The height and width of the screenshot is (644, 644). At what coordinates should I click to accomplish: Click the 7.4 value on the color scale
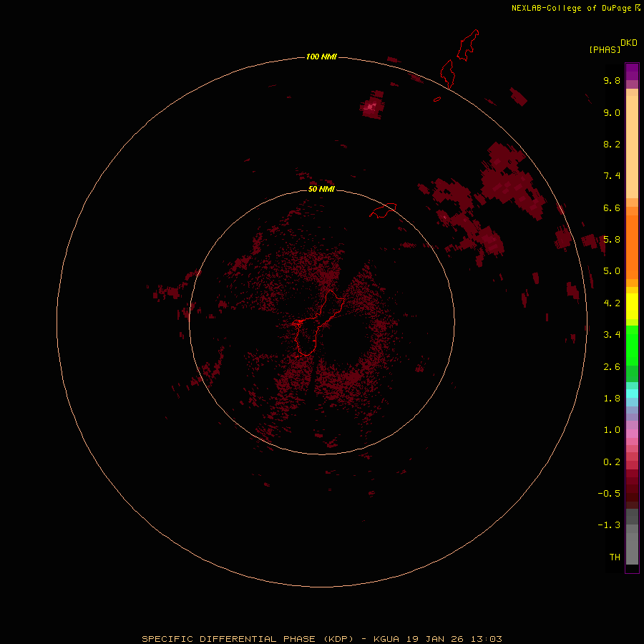[x=612, y=176]
